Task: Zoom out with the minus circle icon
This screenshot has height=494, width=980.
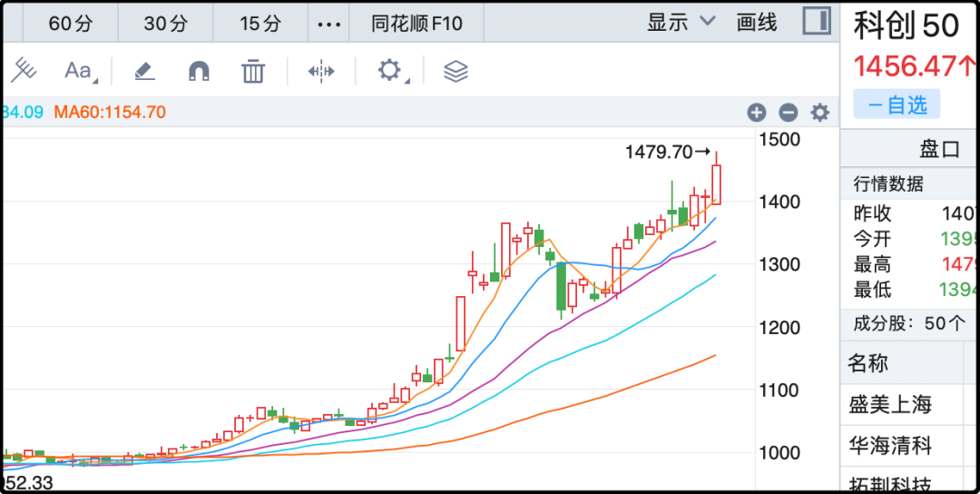Action: [x=788, y=113]
